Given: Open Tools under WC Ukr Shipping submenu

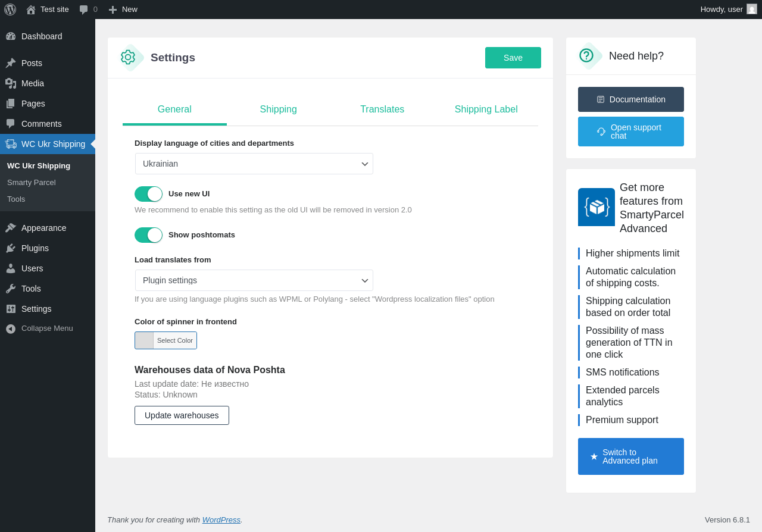Looking at the screenshot, I should click(16, 199).
